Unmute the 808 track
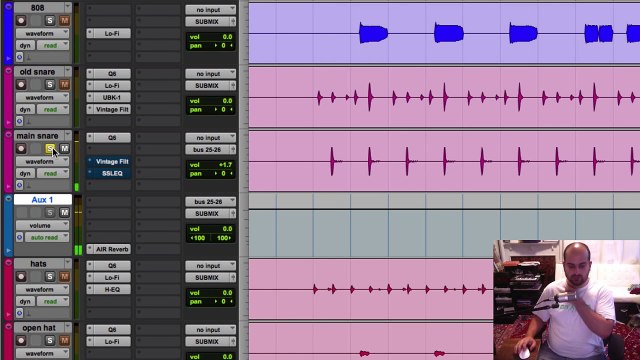The width and height of the screenshot is (640, 360). [x=64, y=20]
